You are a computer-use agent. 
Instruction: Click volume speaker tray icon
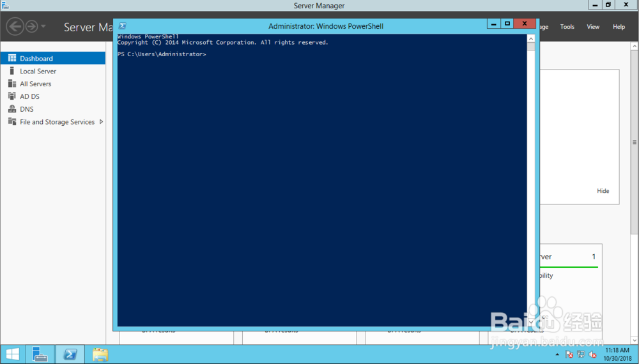pyautogui.click(x=592, y=354)
